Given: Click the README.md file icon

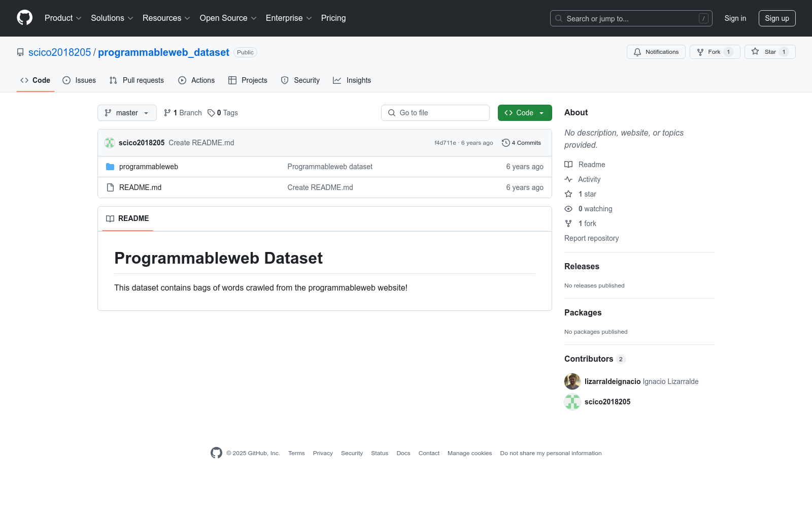Looking at the screenshot, I should tap(110, 187).
